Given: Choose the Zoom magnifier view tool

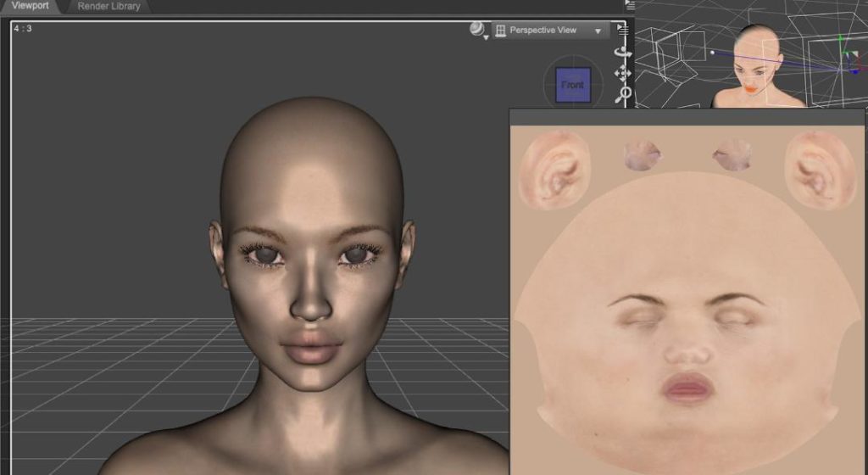Looking at the screenshot, I should click(x=625, y=92).
